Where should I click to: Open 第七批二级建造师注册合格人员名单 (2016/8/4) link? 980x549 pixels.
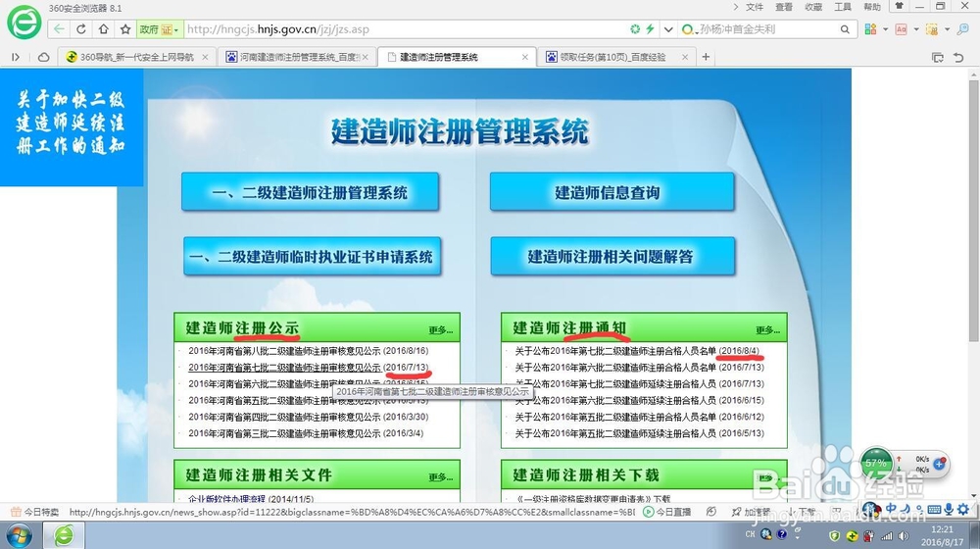point(637,351)
